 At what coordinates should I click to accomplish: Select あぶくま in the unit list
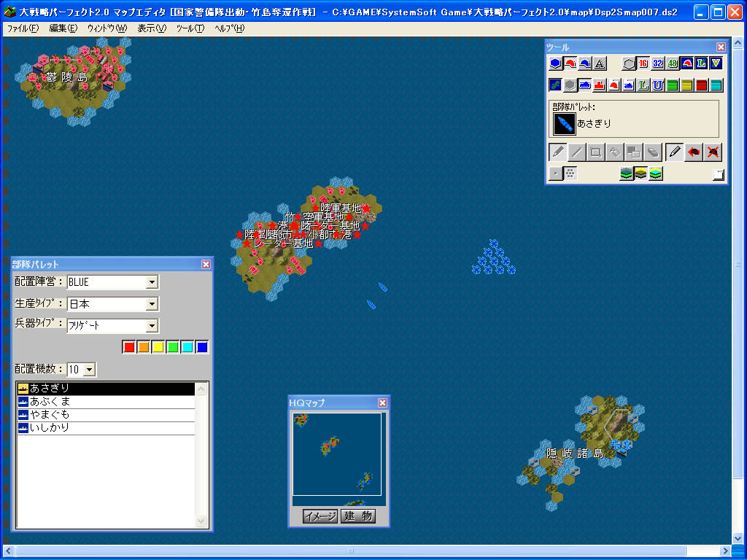pyautogui.click(x=106, y=402)
